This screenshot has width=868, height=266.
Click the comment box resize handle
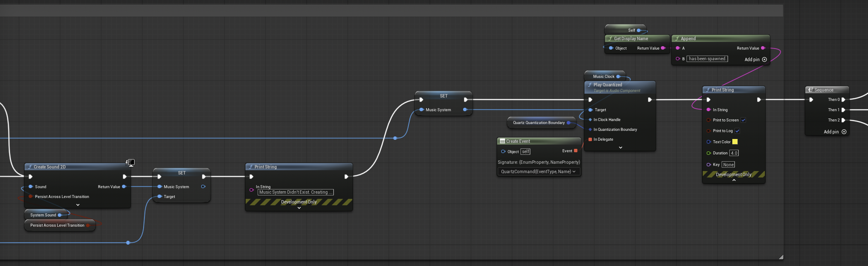(x=781, y=257)
